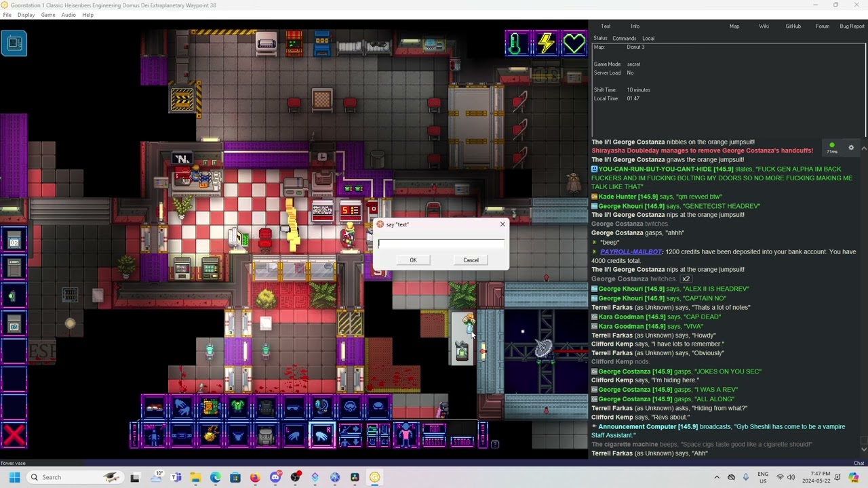Select the Commands info subtab
This screenshot has height=488, width=868.
[624, 39]
